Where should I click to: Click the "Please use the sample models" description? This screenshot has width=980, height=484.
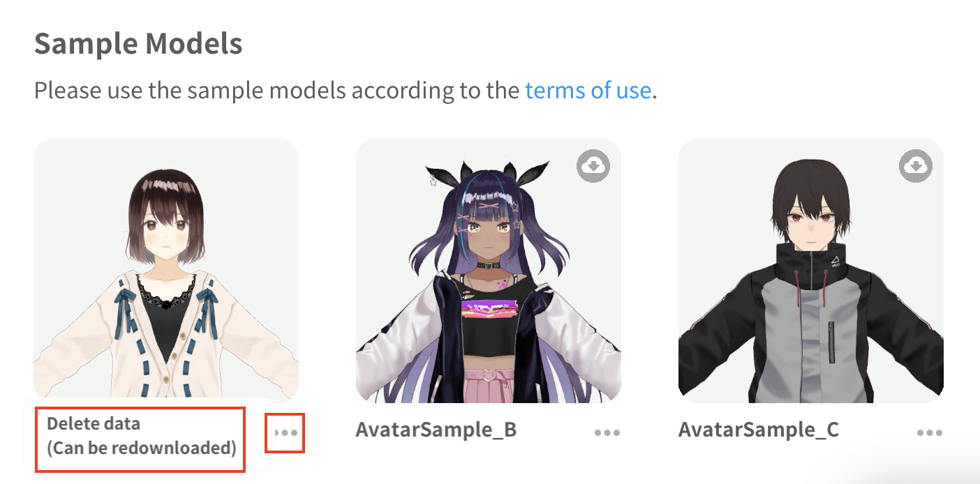[346, 91]
